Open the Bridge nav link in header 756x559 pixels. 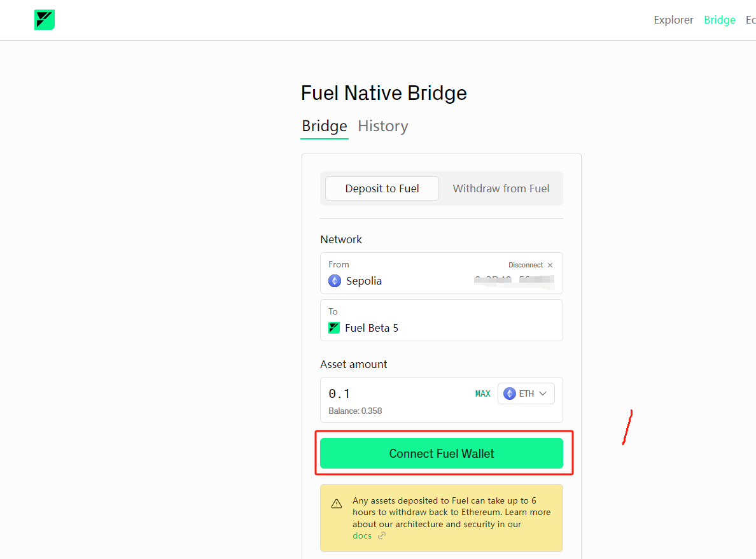(719, 20)
